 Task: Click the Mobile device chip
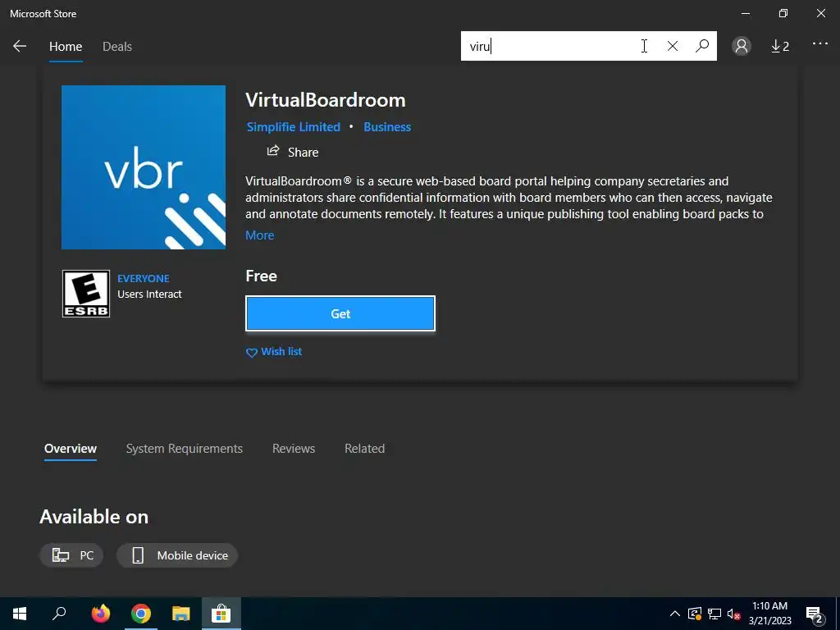click(x=177, y=555)
